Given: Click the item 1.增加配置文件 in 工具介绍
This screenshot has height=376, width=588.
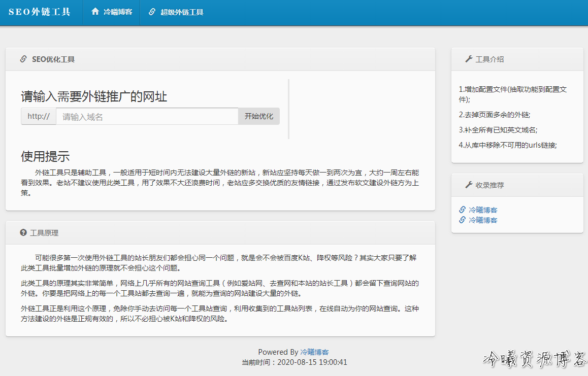Looking at the screenshot, I should tap(513, 94).
